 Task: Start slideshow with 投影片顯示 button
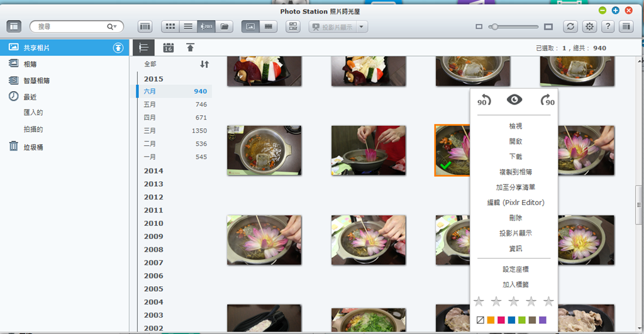(x=333, y=26)
